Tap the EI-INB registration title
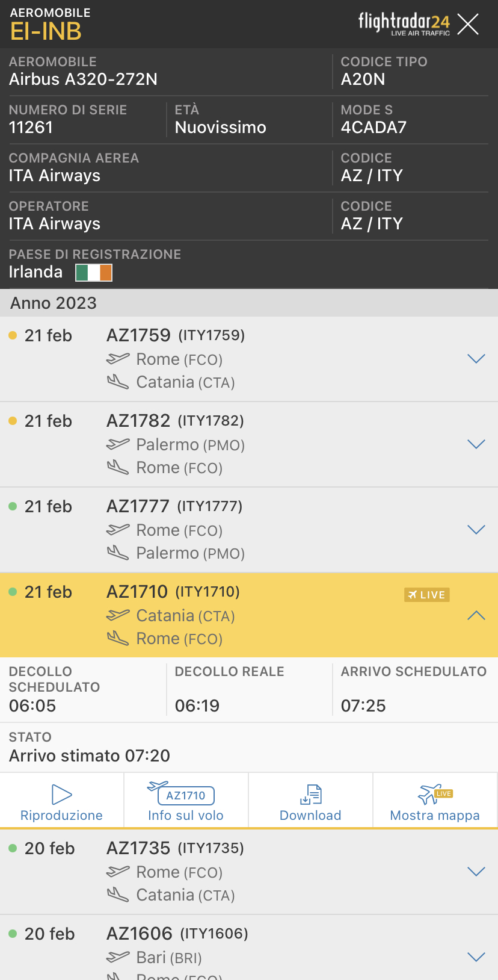498x980 pixels. tap(46, 31)
